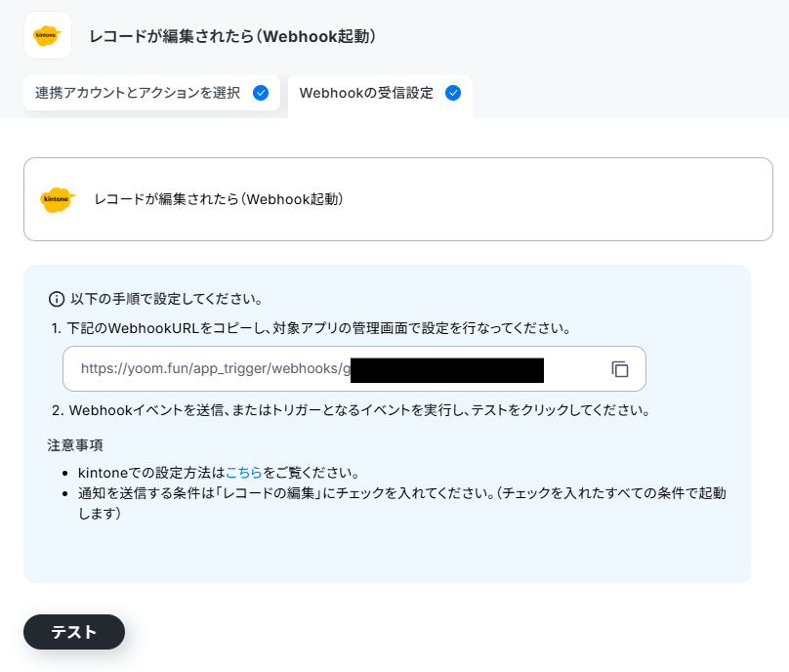Click the info icon beside 以下の手順で設定してください
789x672 pixels.
[x=57, y=299]
